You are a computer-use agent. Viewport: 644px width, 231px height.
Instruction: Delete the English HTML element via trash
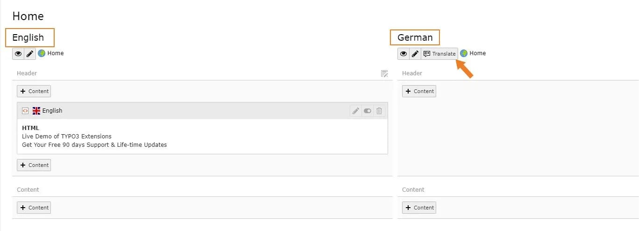click(x=379, y=111)
